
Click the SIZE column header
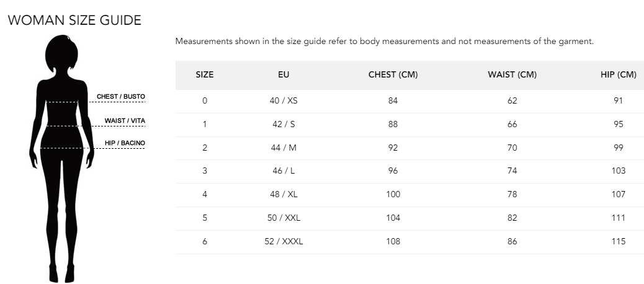click(205, 75)
